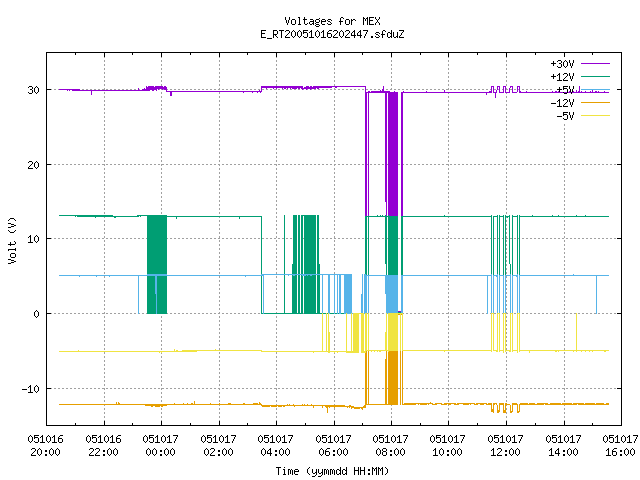This screenshot has height=480, width=640.
Task: Click the x-axis tick 051016 22:00
Action: [104, 445]
